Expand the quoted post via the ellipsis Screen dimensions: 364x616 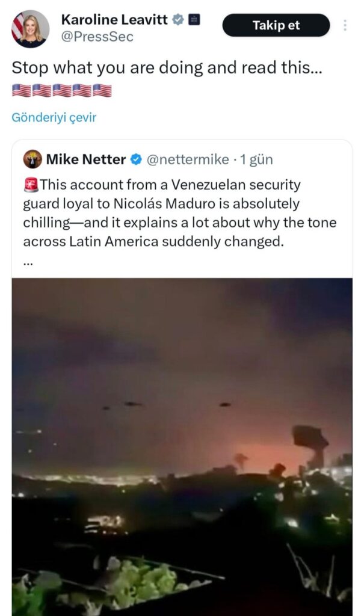[x=27, y=262]
